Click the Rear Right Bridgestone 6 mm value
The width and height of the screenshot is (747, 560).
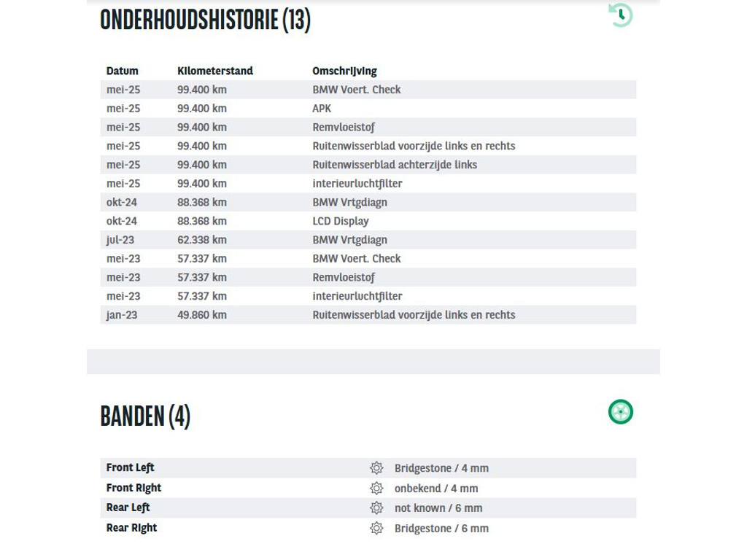point(441,528)
